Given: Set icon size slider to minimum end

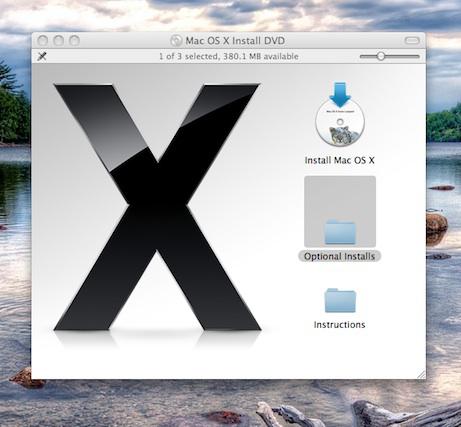Looking at the screenshot, I should (x=361, y=56).
